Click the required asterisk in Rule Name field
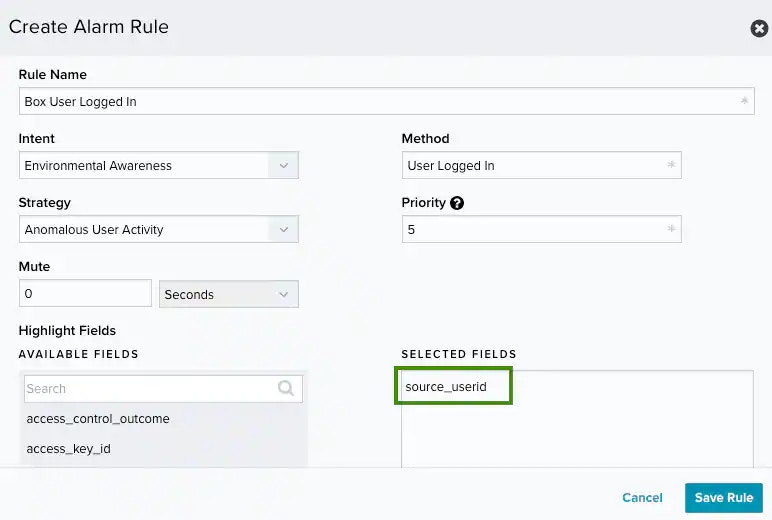 tap(743, 102)
